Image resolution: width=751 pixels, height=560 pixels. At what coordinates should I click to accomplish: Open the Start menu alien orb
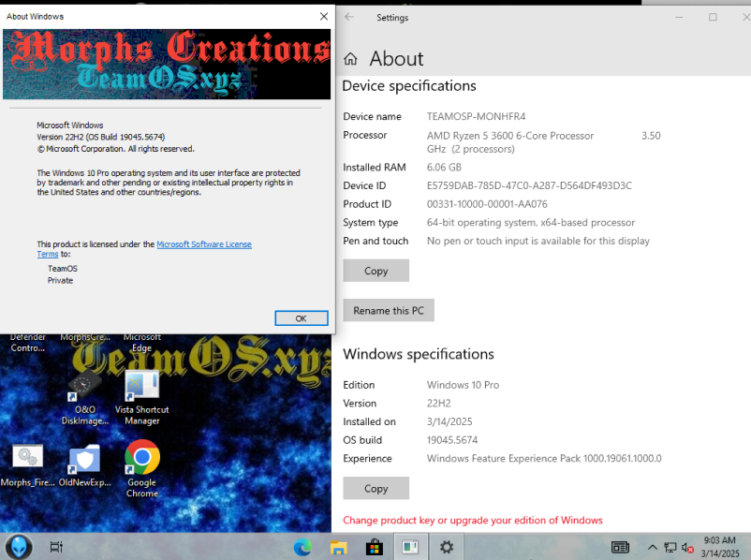(19, 547)
